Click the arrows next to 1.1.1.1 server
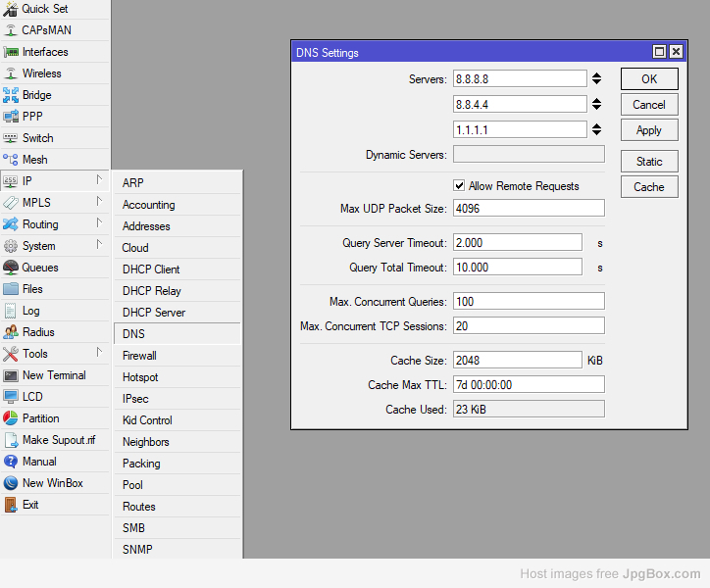 tap(595, 129)
